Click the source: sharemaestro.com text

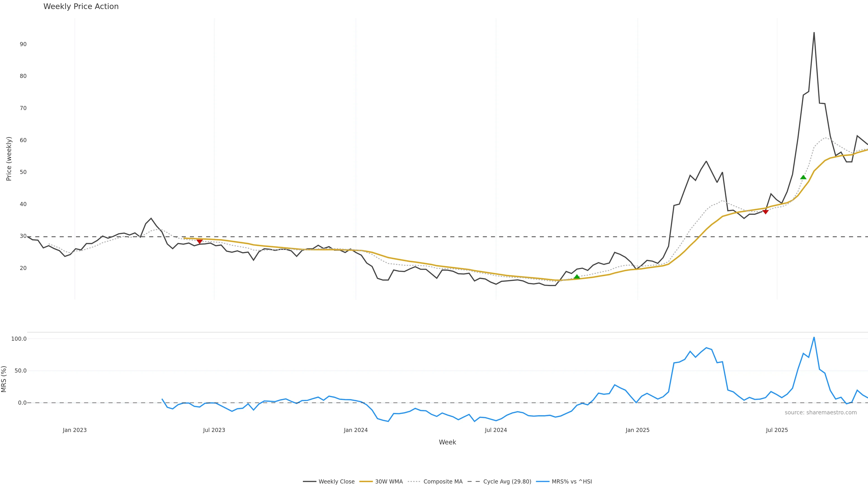coord(821,413)
